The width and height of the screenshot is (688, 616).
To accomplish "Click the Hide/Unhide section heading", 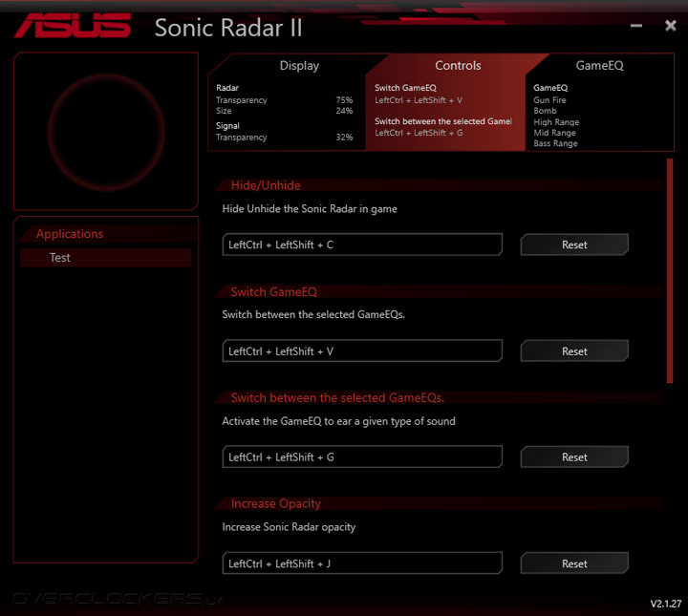I will [x=266, y=185].
